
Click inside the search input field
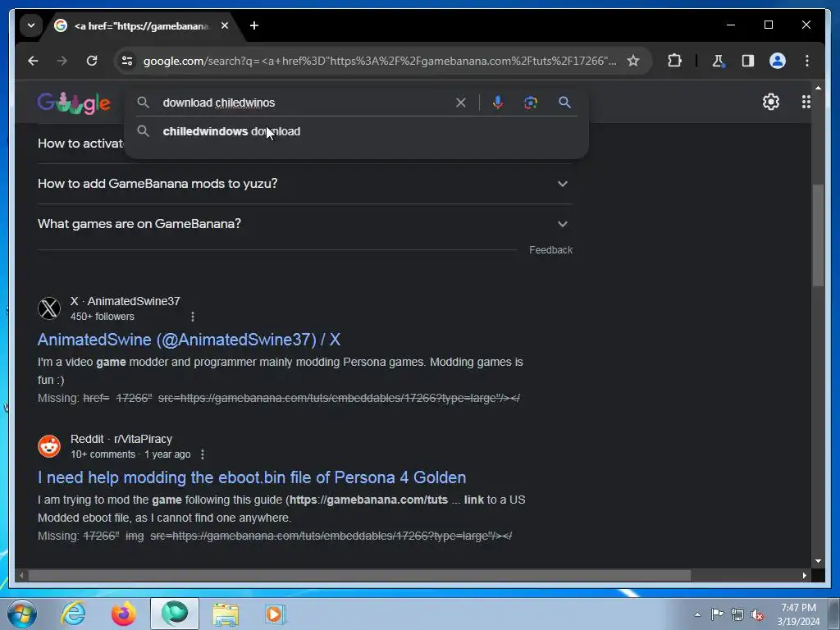pyautogui.click(x=305, y=103)
